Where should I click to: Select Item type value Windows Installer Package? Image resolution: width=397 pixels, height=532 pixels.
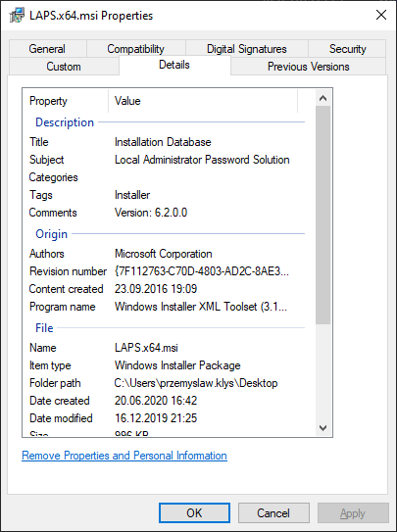177,365
